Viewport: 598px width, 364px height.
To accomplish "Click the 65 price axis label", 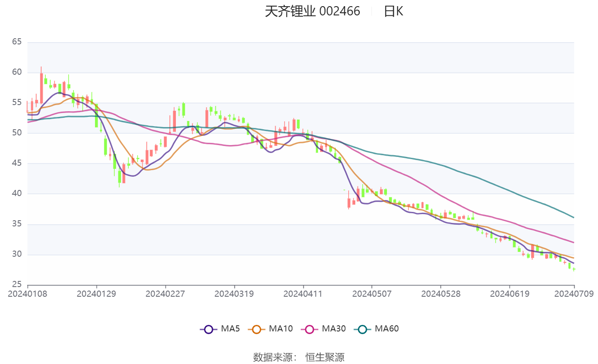I will (17, 42).
